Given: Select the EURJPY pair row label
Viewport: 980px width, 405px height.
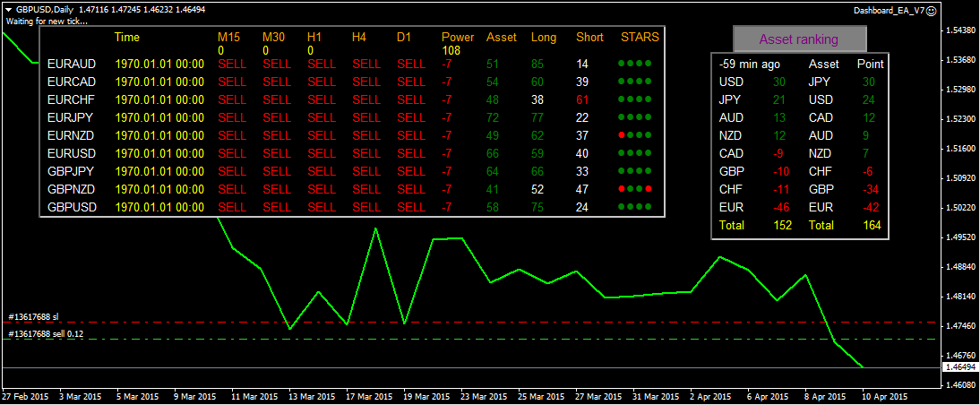Looking at the screenshot, I should (71, 117).
